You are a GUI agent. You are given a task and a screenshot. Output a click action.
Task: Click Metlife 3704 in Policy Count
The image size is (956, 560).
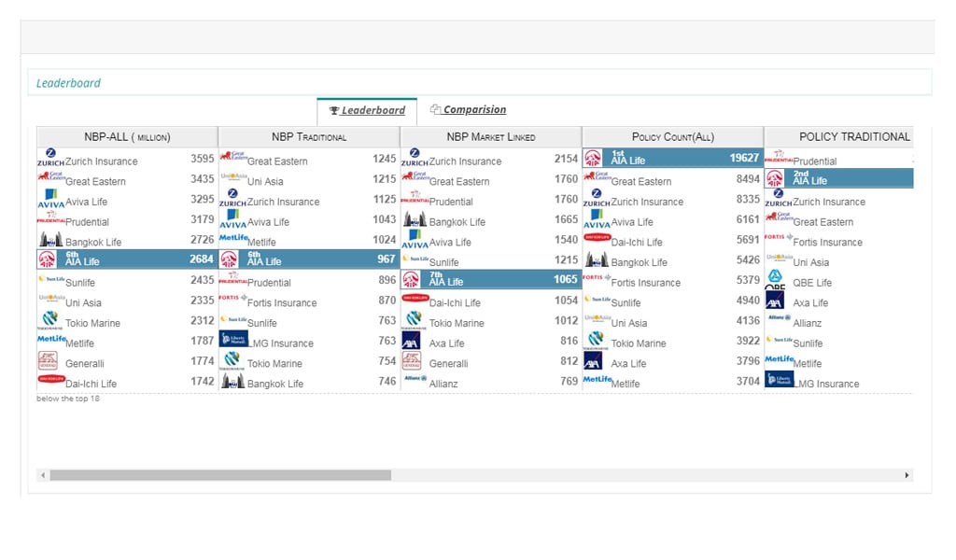click(x=672, y=381)
